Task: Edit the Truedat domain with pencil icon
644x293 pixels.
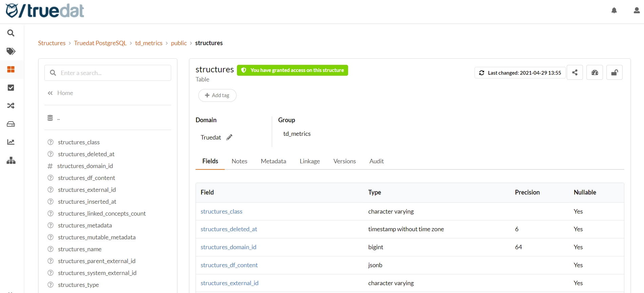Action: point(229,137)
